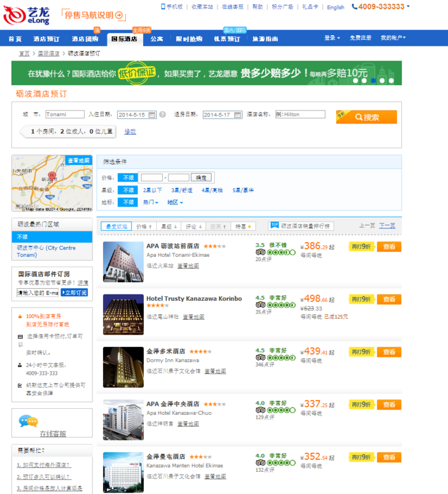Viewport: 448px width, 494px height.
Task: Click 再打9折 badge for 金泽曼屯酒店
Action: coord(361,457)
